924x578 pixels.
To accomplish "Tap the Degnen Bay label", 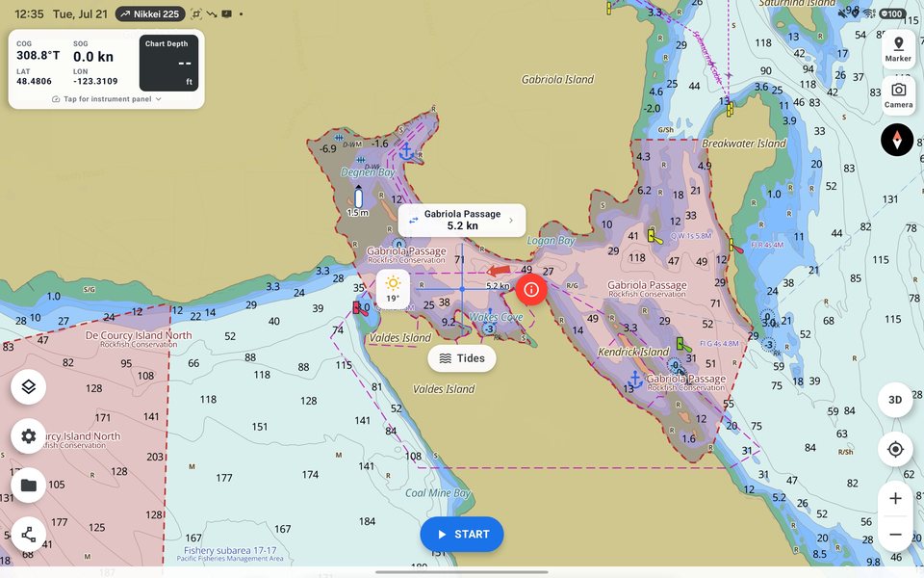I will (368, 172).
